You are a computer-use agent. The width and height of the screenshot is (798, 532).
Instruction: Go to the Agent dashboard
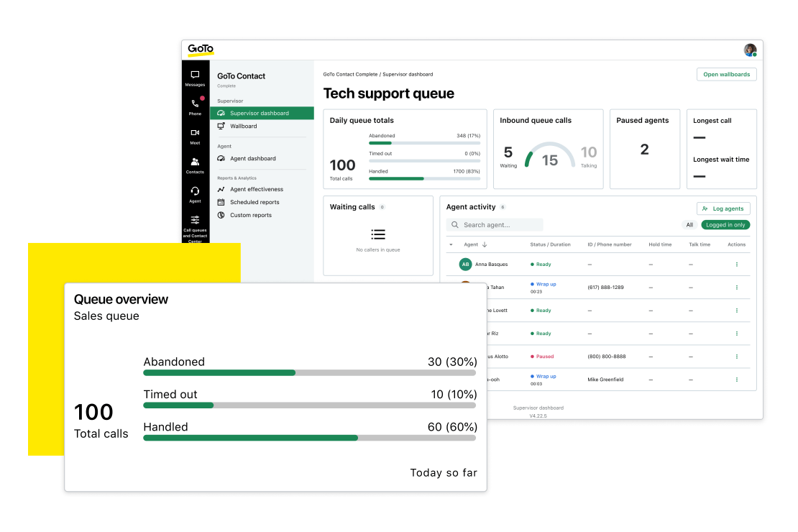254,158
